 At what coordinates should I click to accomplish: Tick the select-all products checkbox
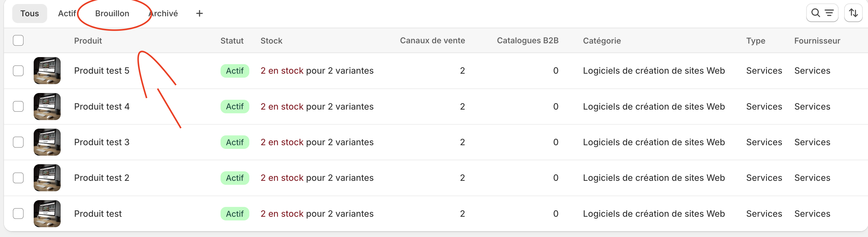tap(18, 41)
